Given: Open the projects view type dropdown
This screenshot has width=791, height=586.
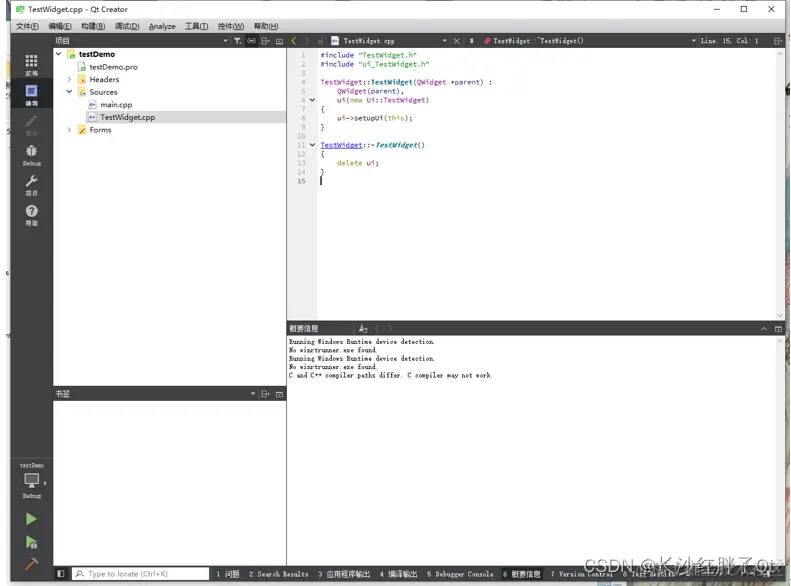Looking at the screenshot, I should (225, 41).
